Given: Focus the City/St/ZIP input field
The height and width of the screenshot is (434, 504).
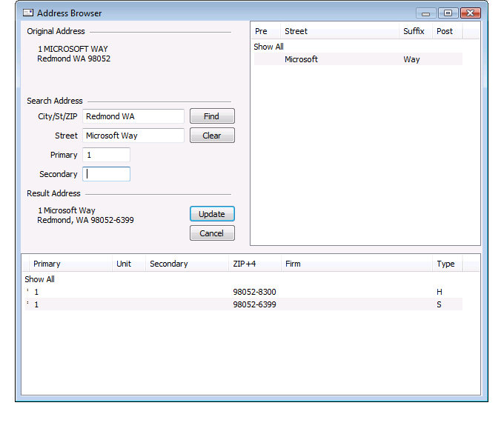Looking at the screenshot, I should pos(133,116).
